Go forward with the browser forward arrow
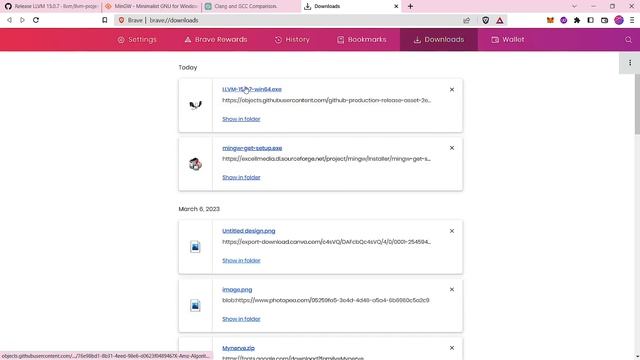 [22, 20]
